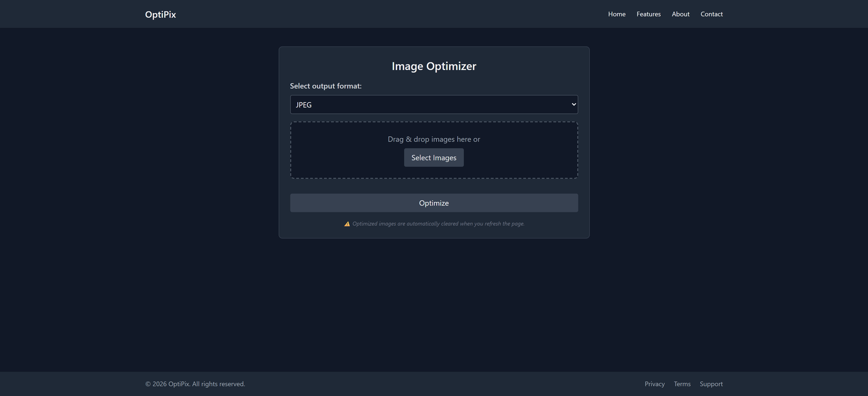This screenshot has width=868, height=396.
Task: Click the auto-cleared images notice text
Action: point(438,224)
